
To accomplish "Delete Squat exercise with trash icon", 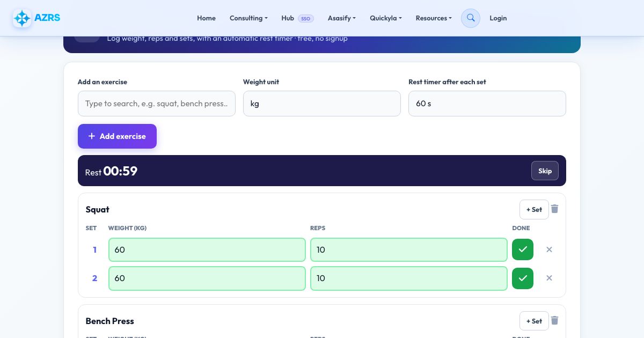I will (555, 209).
